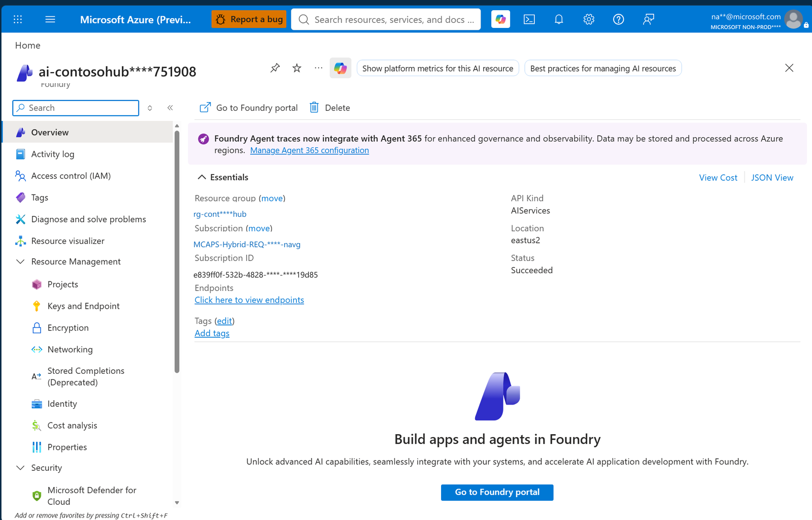Open the notifications bell
This screenshot has width=812, height=520.
(x=559, y=19)
